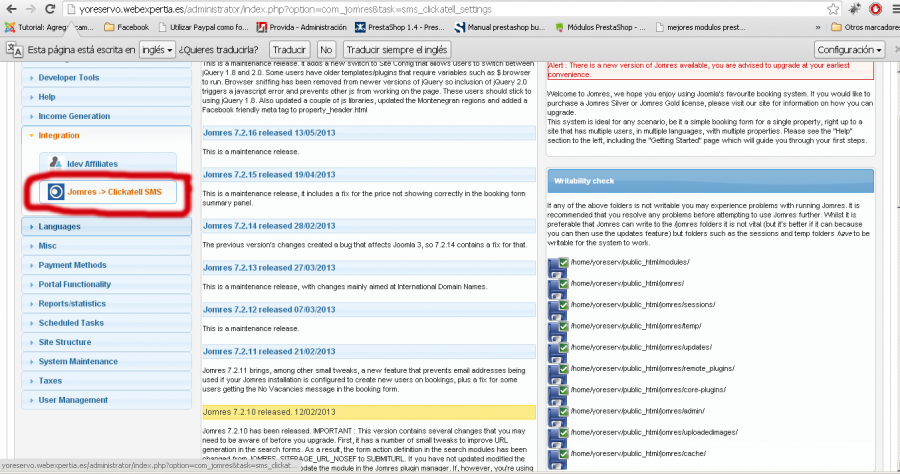The height and width of the screenshot is (474, 900).
Task: Open the Módulos PrestaShop bookmark
Action: pos(600,27)
